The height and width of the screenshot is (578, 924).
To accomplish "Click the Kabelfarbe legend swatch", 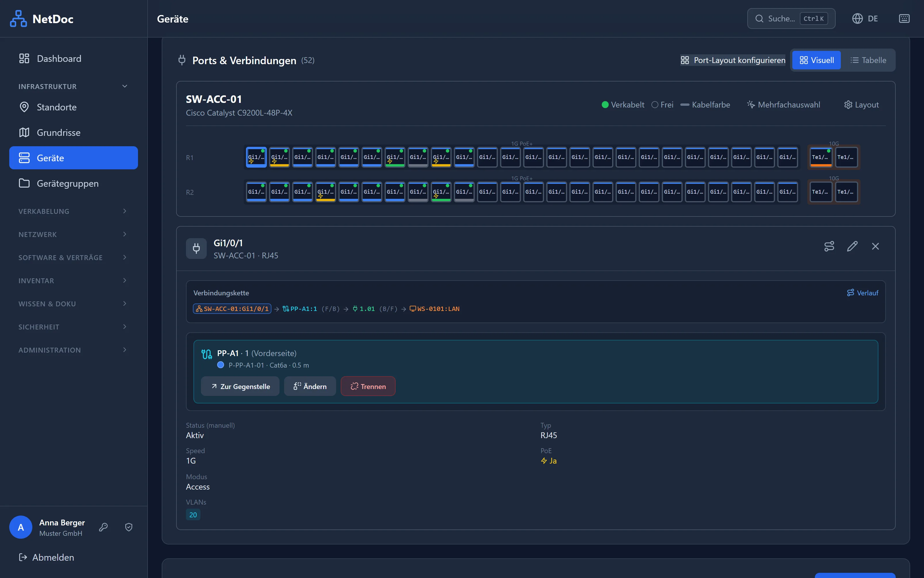I will [685, 105].
